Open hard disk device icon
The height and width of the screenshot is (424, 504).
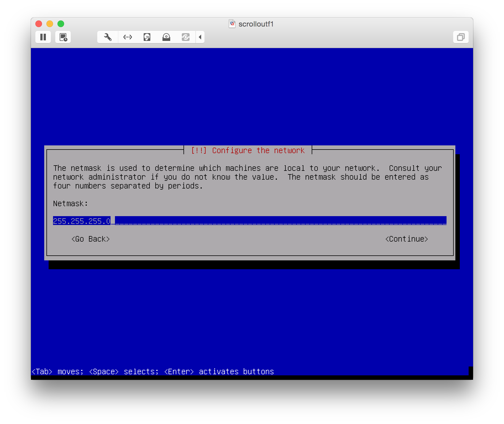[147, 37]
